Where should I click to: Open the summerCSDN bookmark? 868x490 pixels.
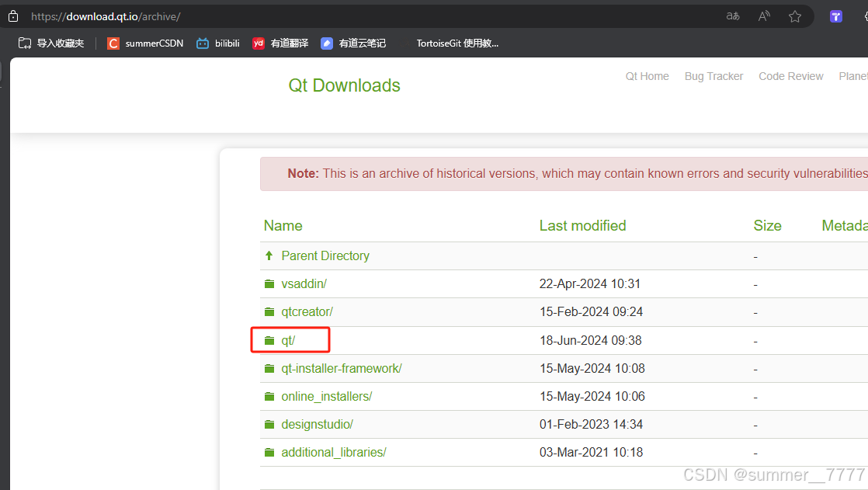145,43
